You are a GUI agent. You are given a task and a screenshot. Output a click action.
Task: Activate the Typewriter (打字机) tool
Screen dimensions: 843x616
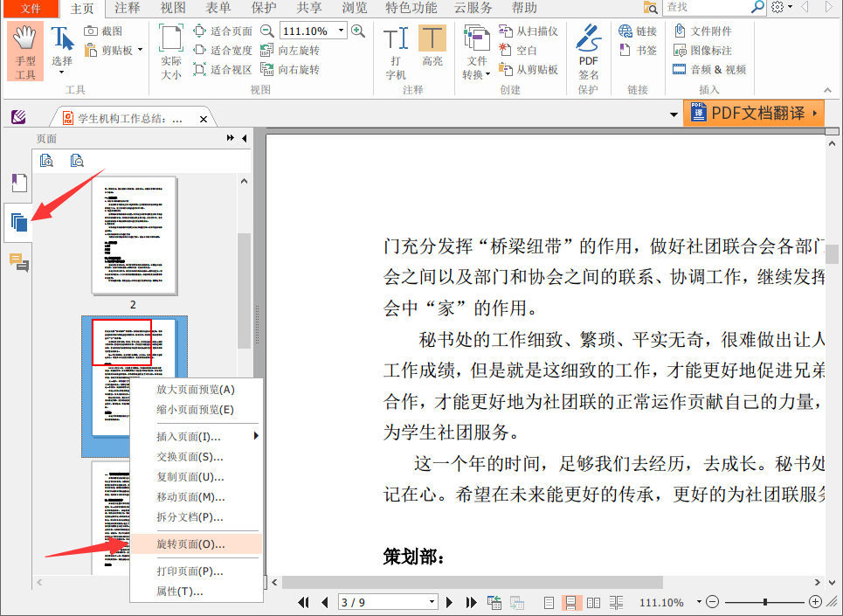[396, 48]
